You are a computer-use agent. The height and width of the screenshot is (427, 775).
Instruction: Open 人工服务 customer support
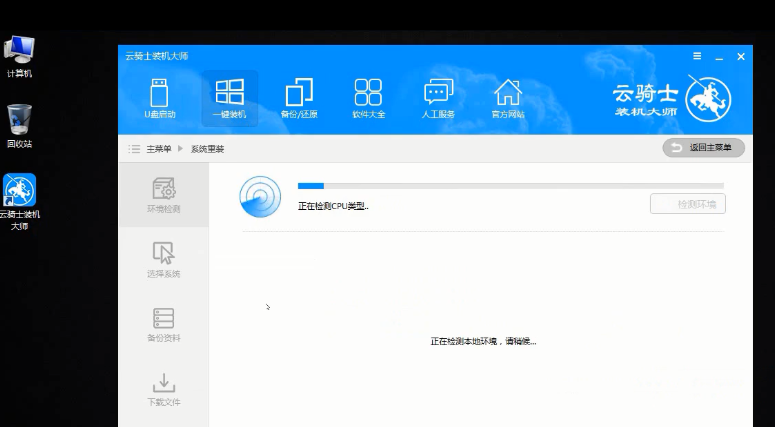[438, 98]
